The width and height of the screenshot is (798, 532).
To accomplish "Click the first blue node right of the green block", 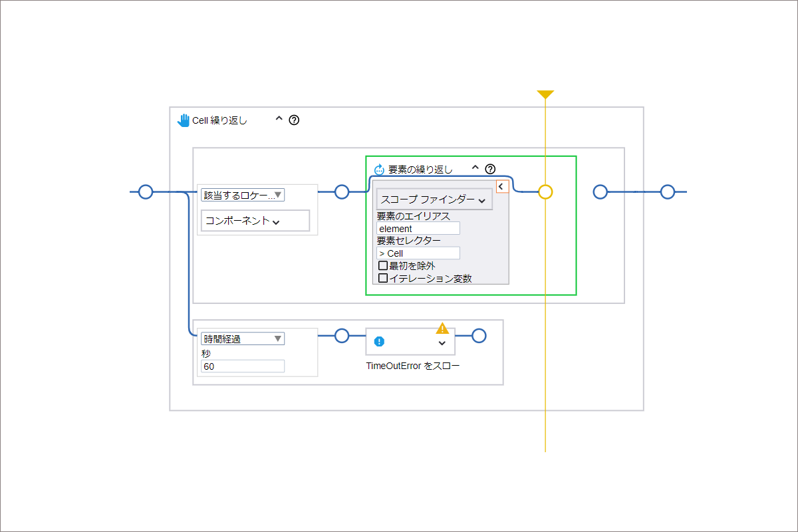I will [600, 192].
